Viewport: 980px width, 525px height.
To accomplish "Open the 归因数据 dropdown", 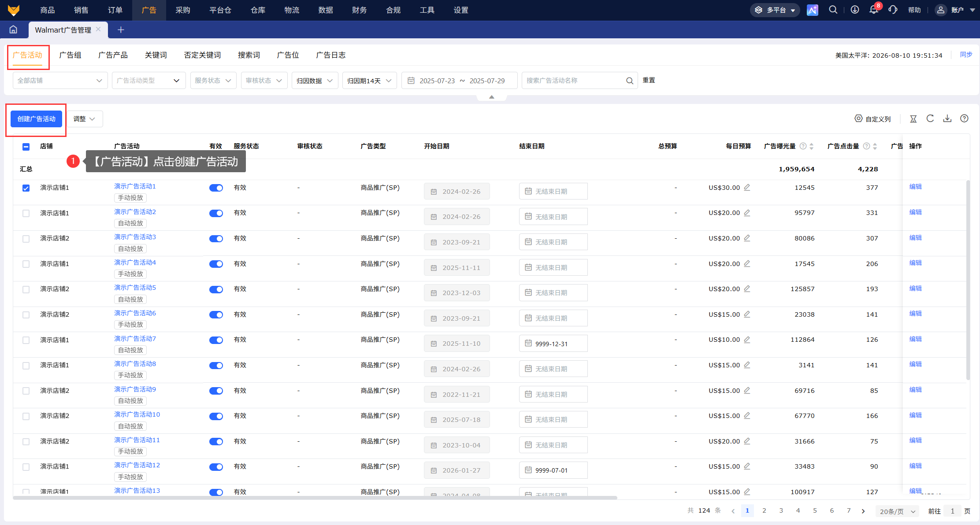I will coord(315,81).
